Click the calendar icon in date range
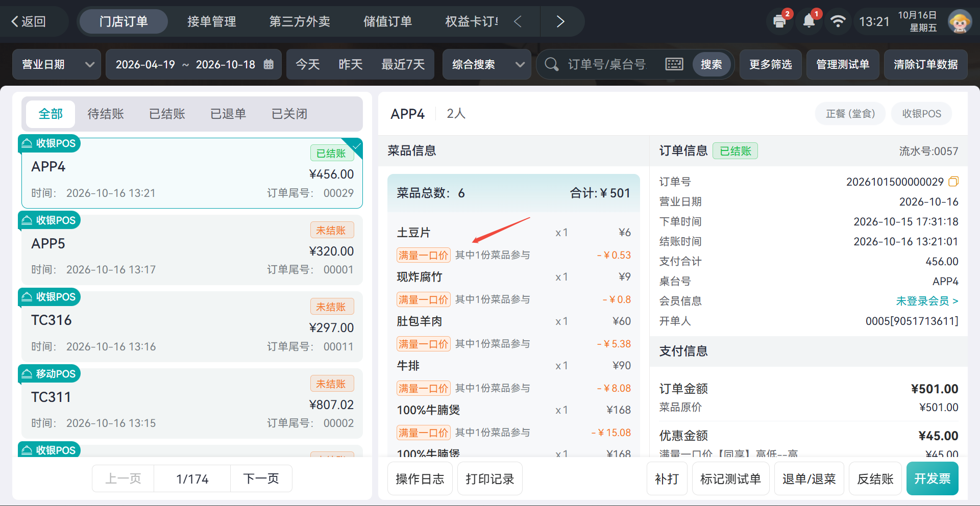The image size is (980, 506). point(268,64)
